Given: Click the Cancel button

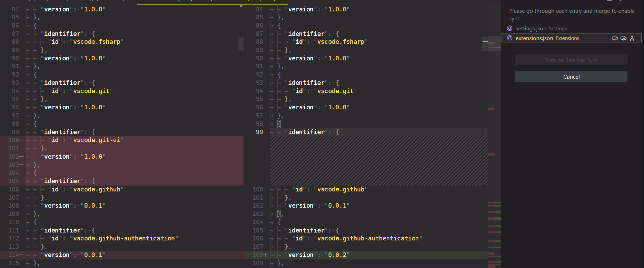Looking at the screenshot, I should coord(571,77).
